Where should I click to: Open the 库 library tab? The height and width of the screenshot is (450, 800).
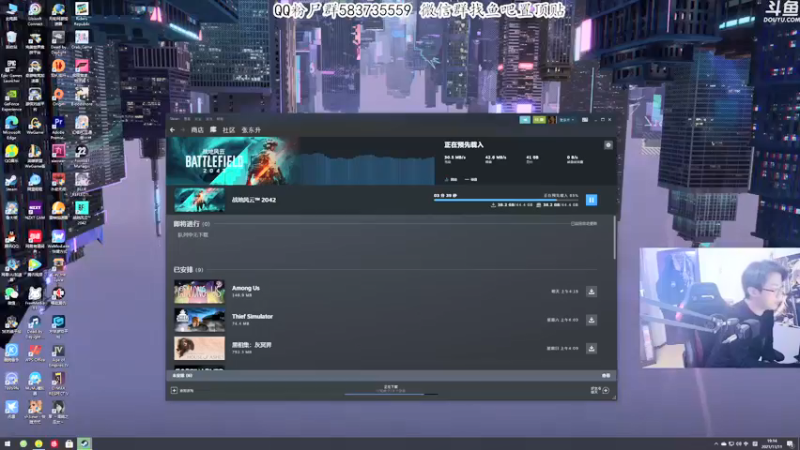(x=213, y=130)
